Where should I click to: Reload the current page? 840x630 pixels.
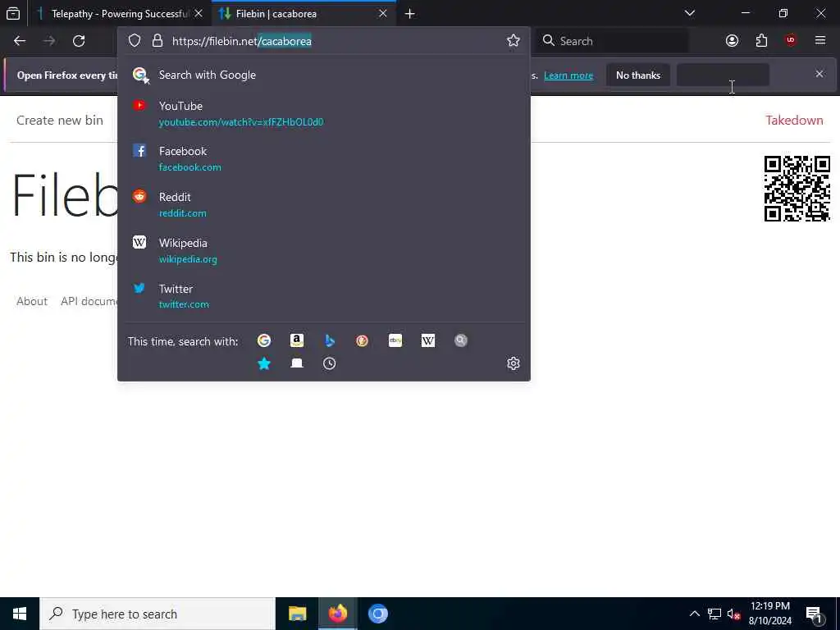[x=79, y=41]
